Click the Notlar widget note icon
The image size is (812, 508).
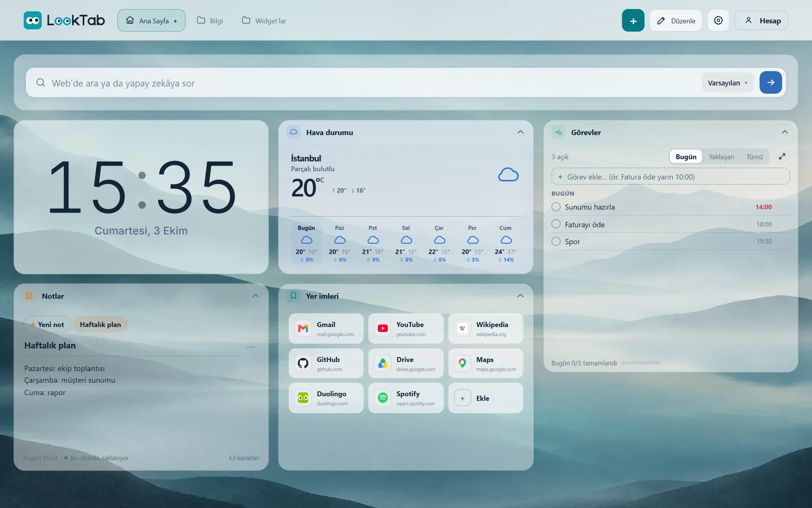pos(29,296)
